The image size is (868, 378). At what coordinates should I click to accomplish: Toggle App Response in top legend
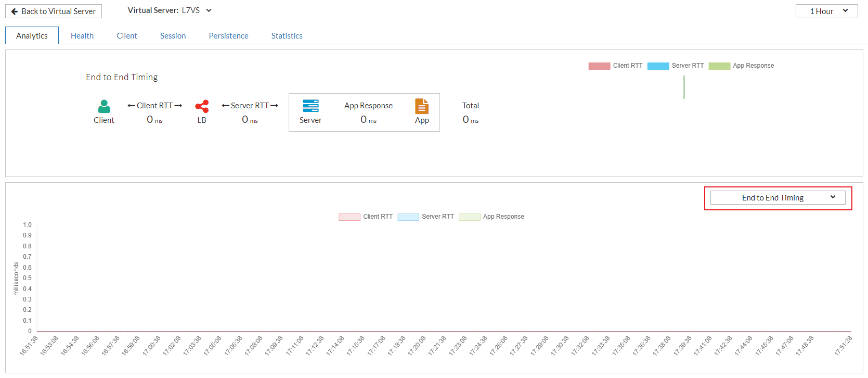(741, 66)
